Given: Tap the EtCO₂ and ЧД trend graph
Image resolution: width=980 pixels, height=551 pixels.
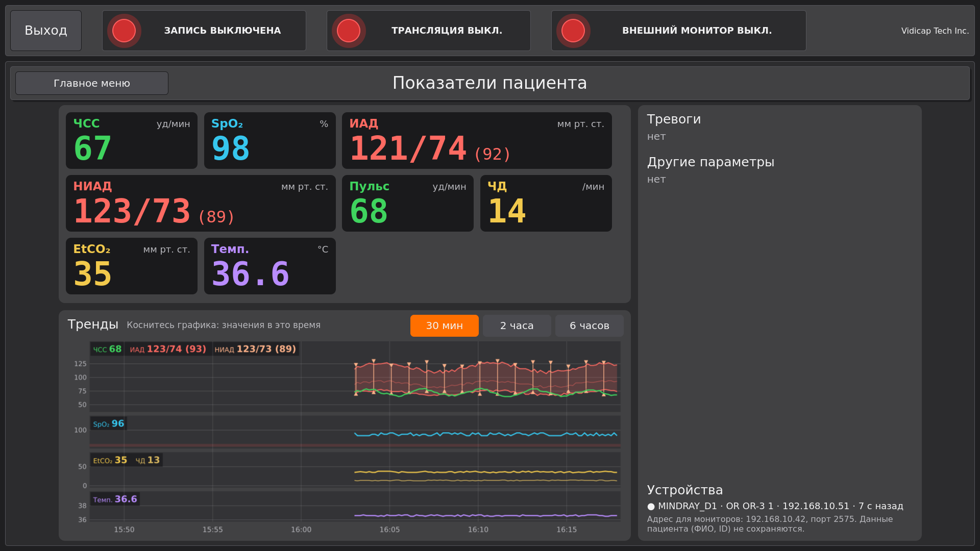Looking at the screenshot, I should click(355, 469).
